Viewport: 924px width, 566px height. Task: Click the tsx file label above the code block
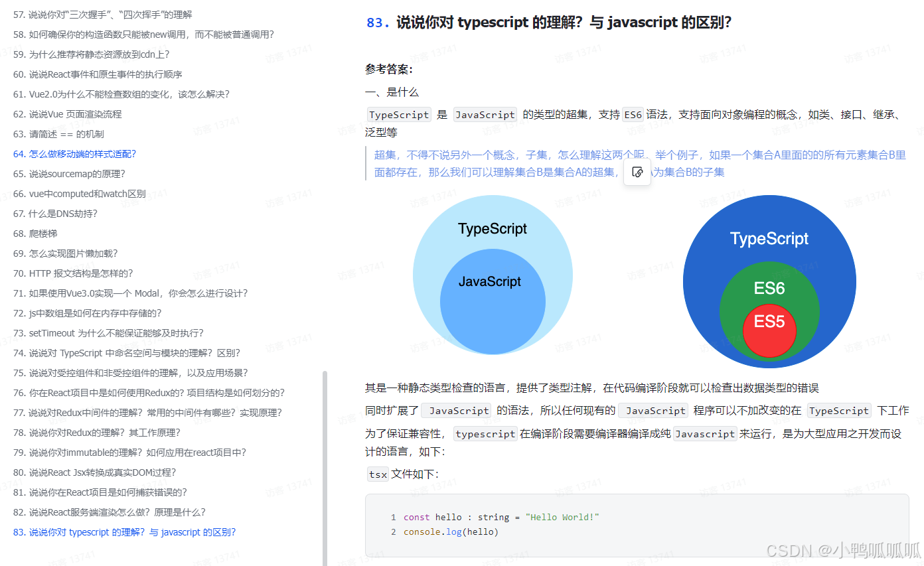377,474
